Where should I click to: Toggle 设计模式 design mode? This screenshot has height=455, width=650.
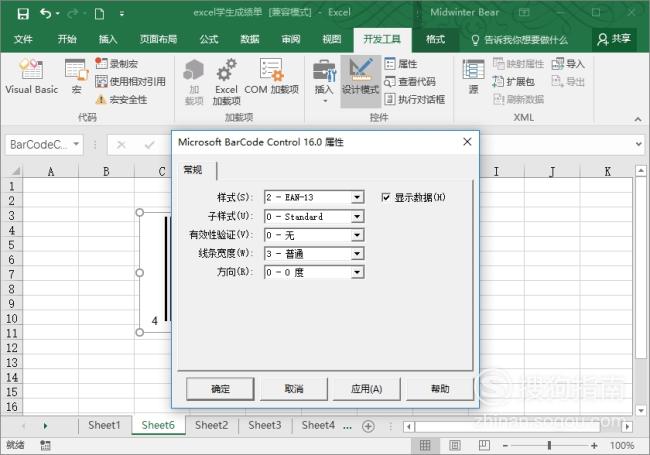click(x=360, y=82)
